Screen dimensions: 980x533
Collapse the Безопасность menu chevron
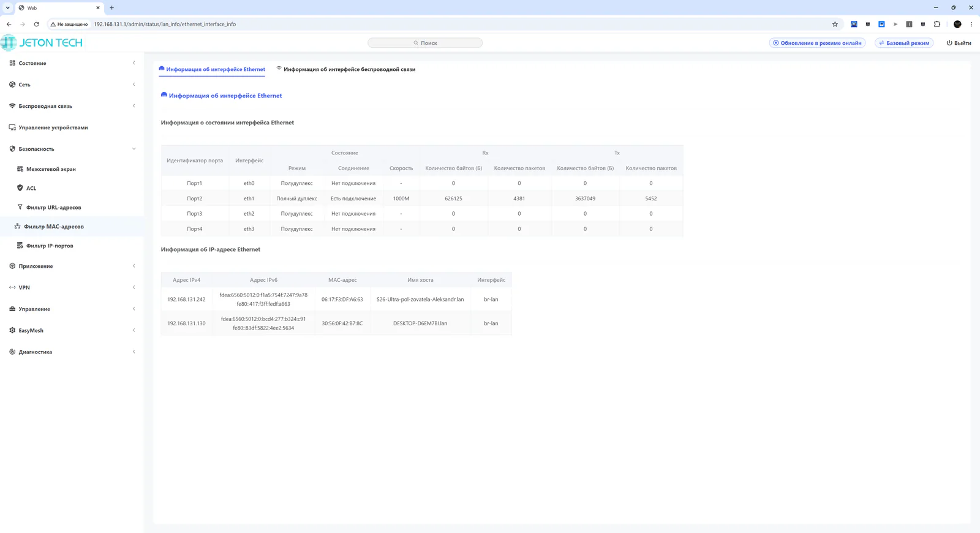134,149
